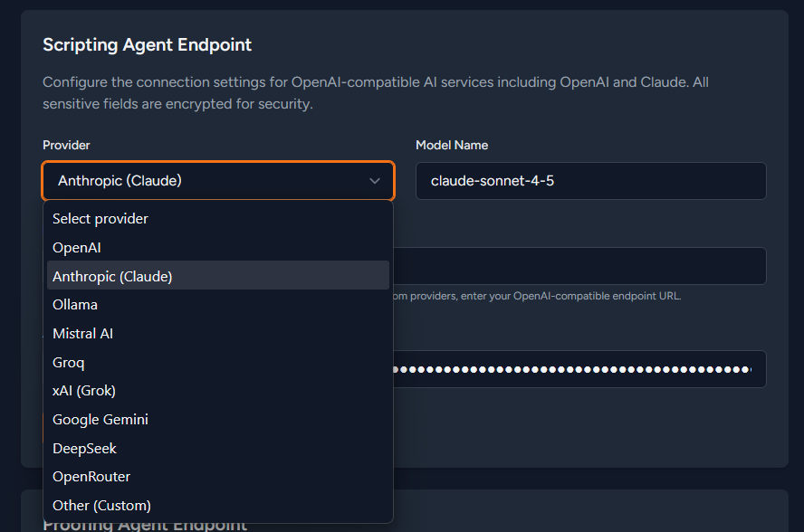804x532 pixels.
Task: Click the masked API key field
Action: click(x=579, y=369)
